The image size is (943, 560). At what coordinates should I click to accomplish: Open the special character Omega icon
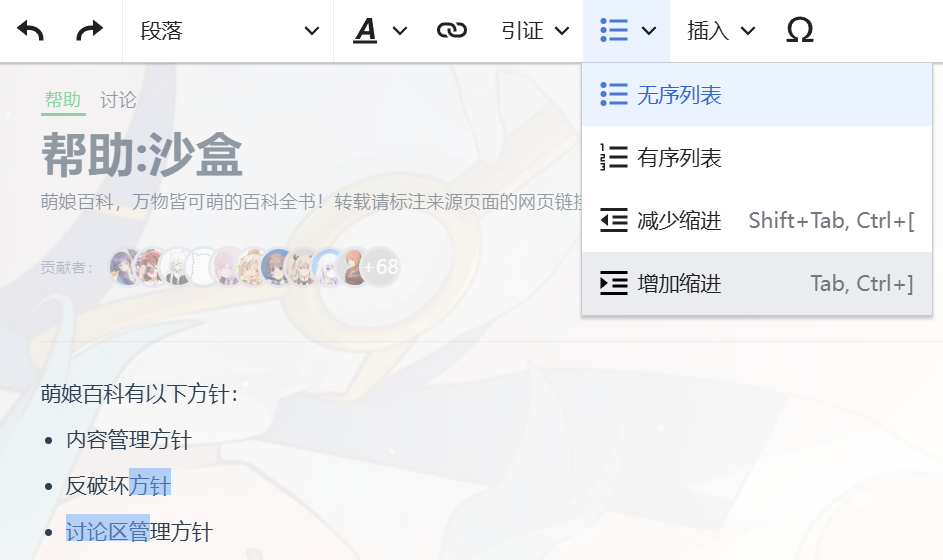[x=800, y=30]
